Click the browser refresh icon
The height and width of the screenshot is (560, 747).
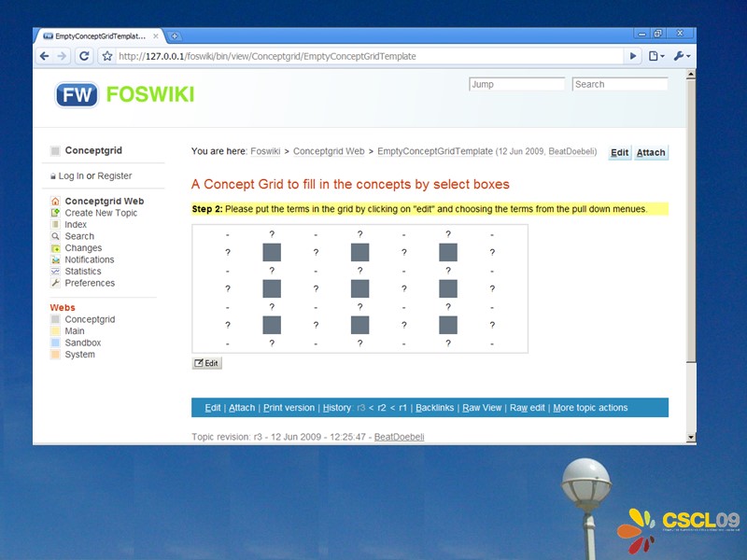[x=83, y=56]
